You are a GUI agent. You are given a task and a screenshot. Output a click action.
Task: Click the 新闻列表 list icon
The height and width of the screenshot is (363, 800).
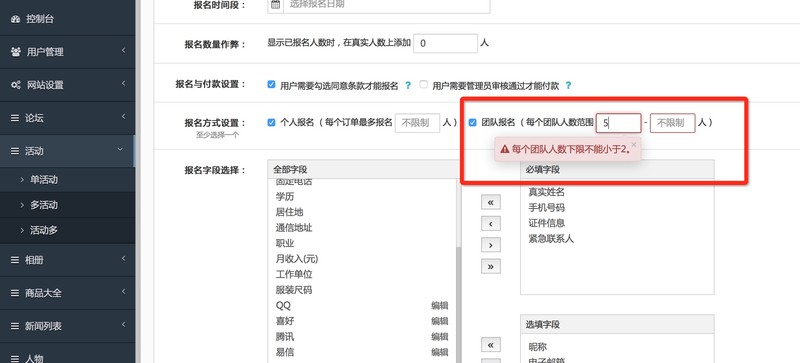coord(15,326)
